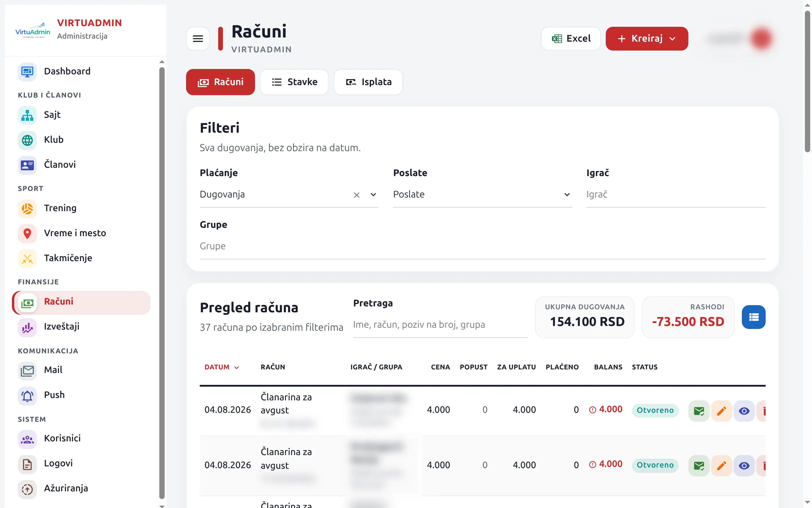Send mail for first Članarina za avgust row

click(x=698, y=410)
